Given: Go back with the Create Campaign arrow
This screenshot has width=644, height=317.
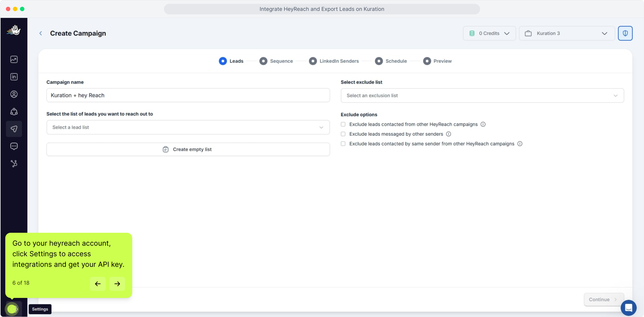Looking at the screenshot, I should click(41, 33).
